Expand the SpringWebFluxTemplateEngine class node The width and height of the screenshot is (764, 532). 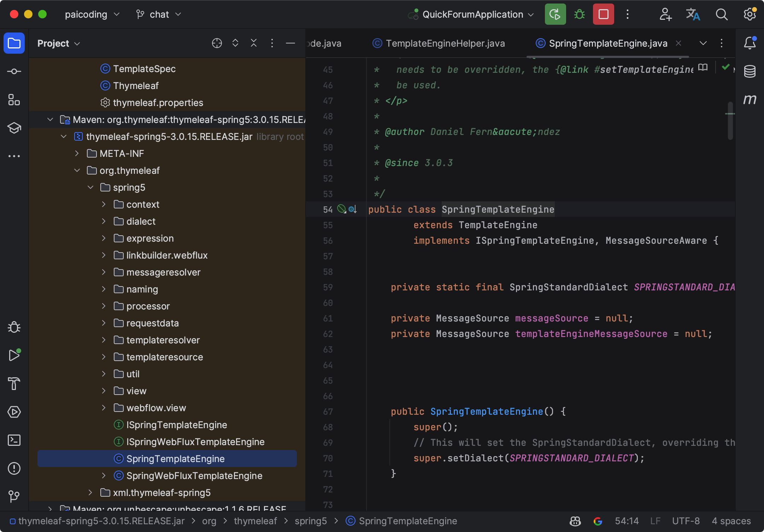pos(104,476)
